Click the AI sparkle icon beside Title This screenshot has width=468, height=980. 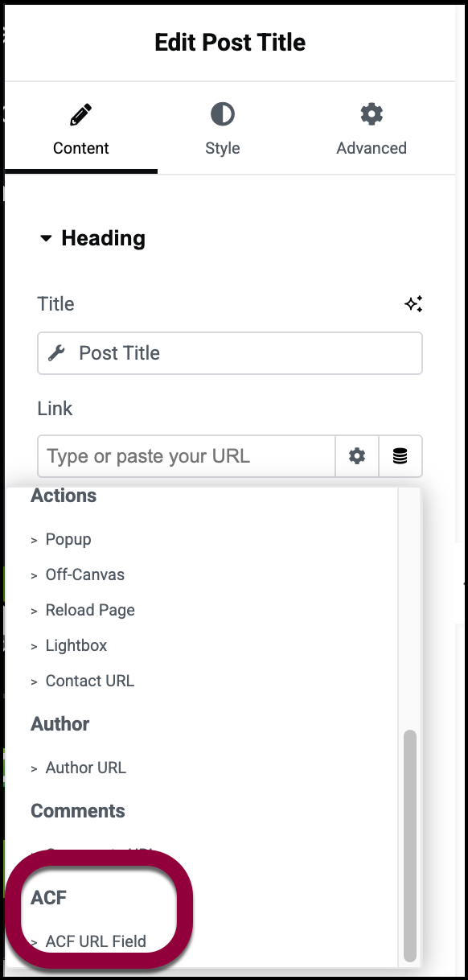413,304
